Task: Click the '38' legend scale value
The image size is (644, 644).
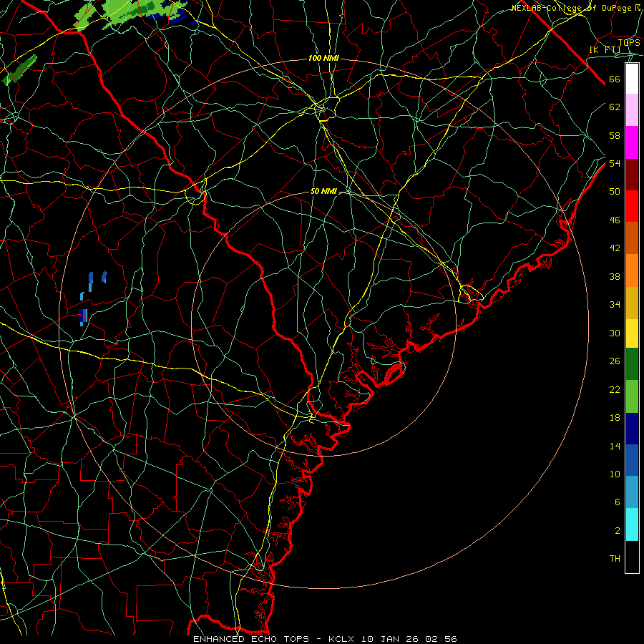Action: pos(615,276)
